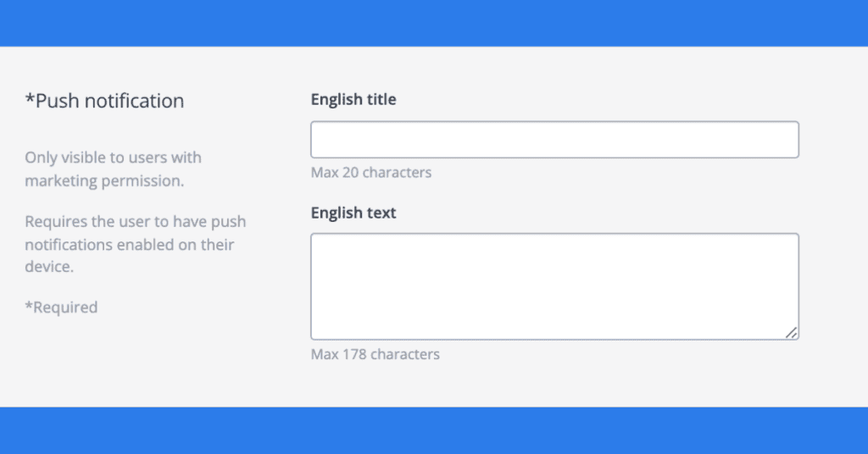Image resolution: width=868 pixels, height=454 pixels.
Task: Click the words "marketing permission."
Action: pyautogui.click(x=104, y=180)
